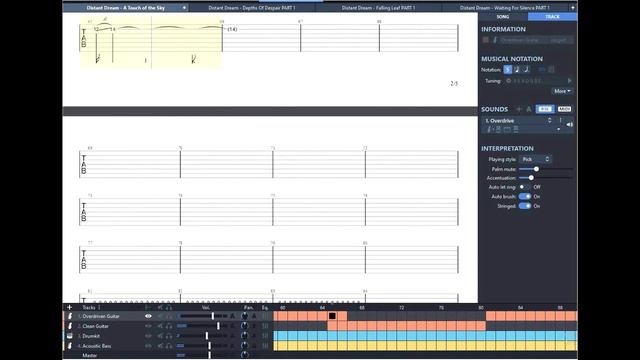Open the 'Falling Leaf PART 1' file tab

pyautogui.click(x=378, y=8)
